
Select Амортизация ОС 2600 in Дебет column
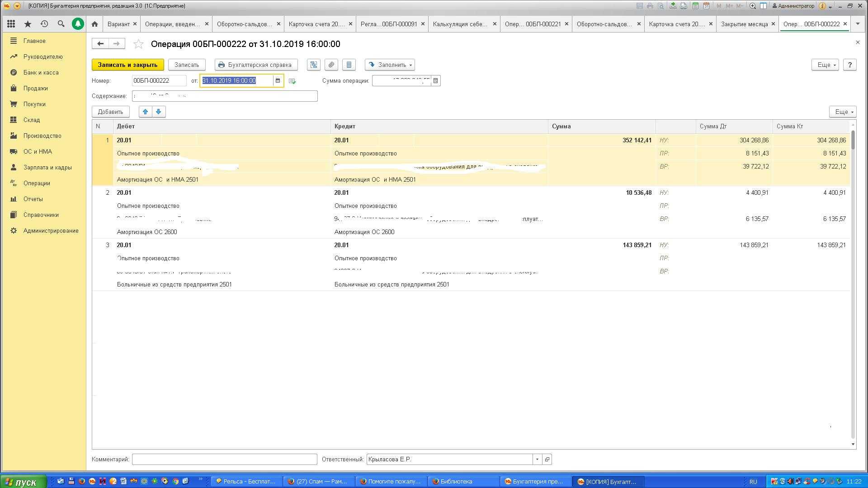[x=147, y=232]
